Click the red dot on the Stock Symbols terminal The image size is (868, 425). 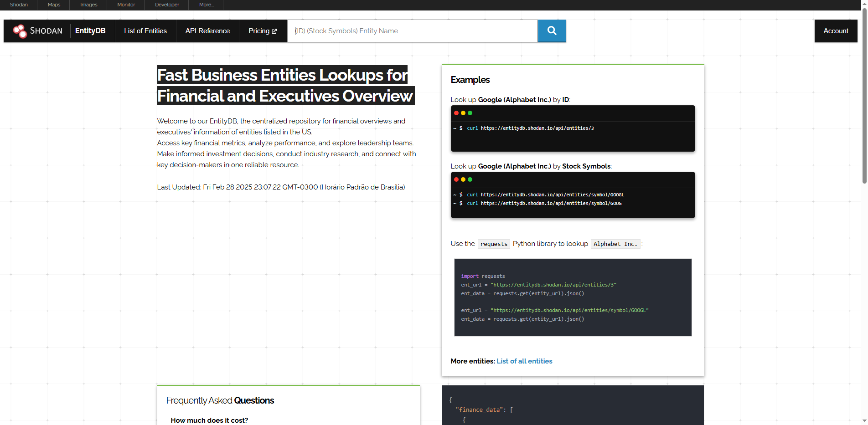coord(456,179)
